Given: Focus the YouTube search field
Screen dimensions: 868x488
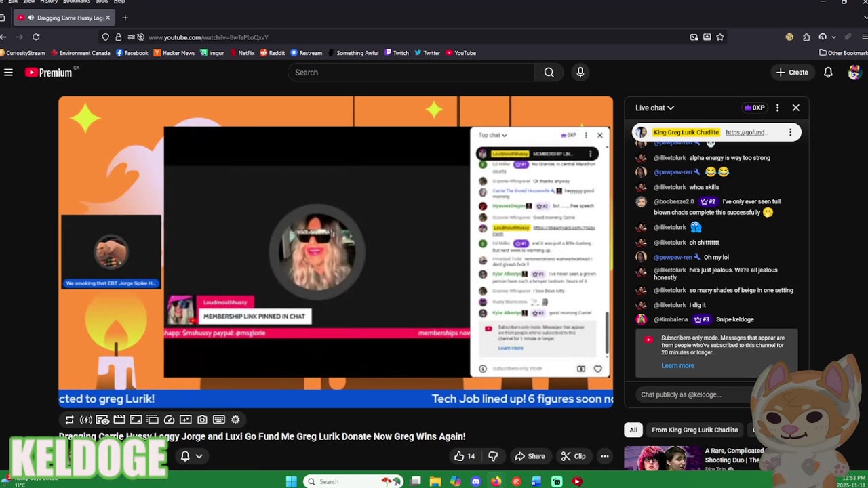Looking at the screenshot, I should point(412,73).
